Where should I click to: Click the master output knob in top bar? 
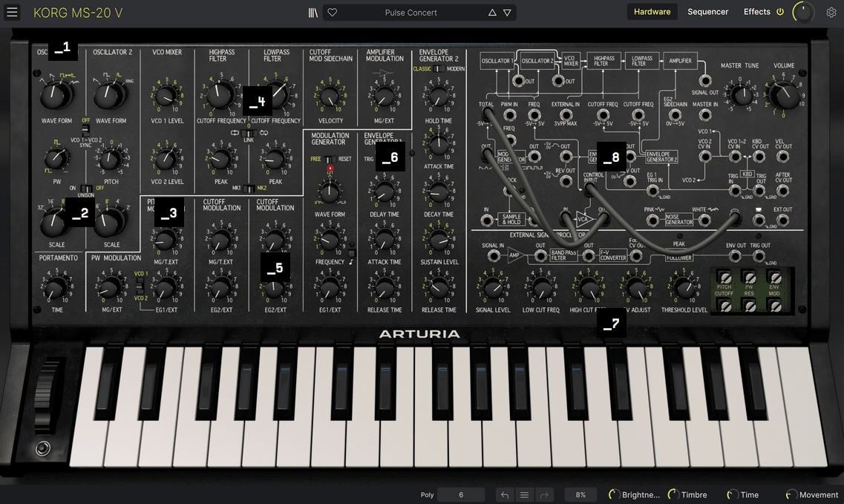coord(803,13)
